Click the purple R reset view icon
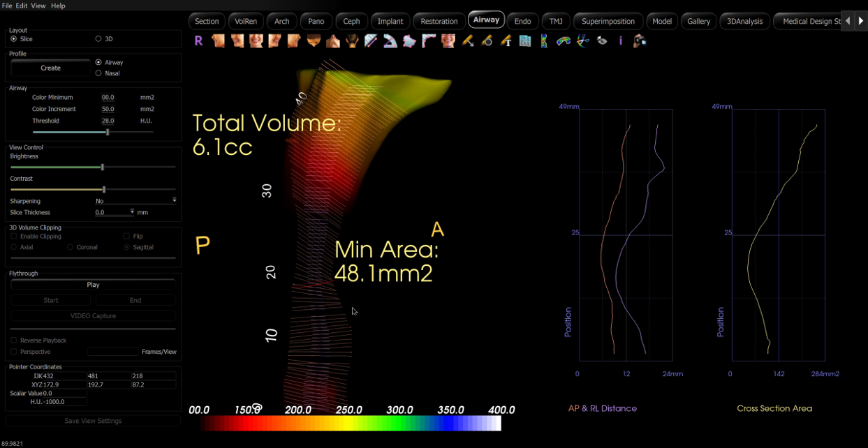The image size is (868, 448). [198, 41]
